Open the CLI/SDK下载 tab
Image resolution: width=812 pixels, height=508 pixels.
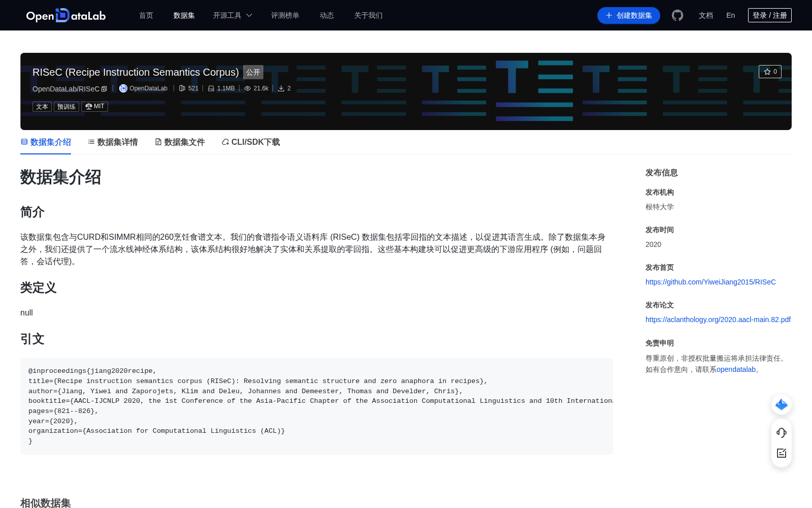[x=251, y=142]
